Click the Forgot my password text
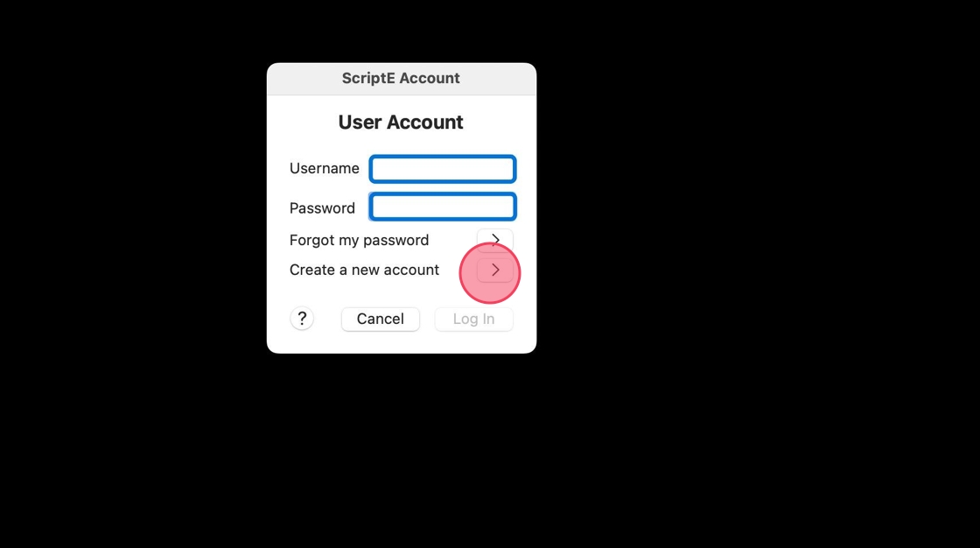The image size is (980, 548). (359, 240)
